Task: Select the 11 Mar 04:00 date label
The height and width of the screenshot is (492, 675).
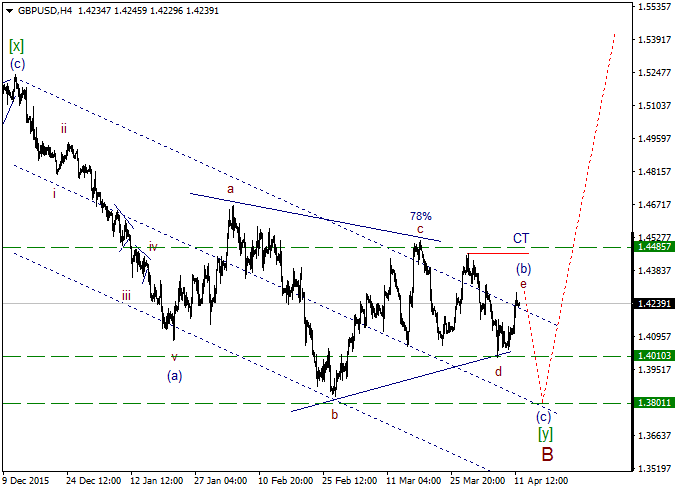Action: (x=414, y=480)
